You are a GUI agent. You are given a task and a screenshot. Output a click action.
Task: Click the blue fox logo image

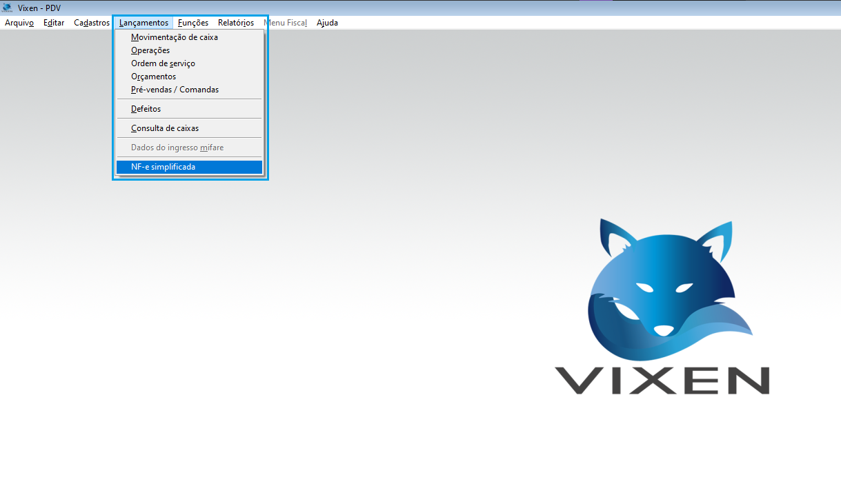(x=666, y=286)
